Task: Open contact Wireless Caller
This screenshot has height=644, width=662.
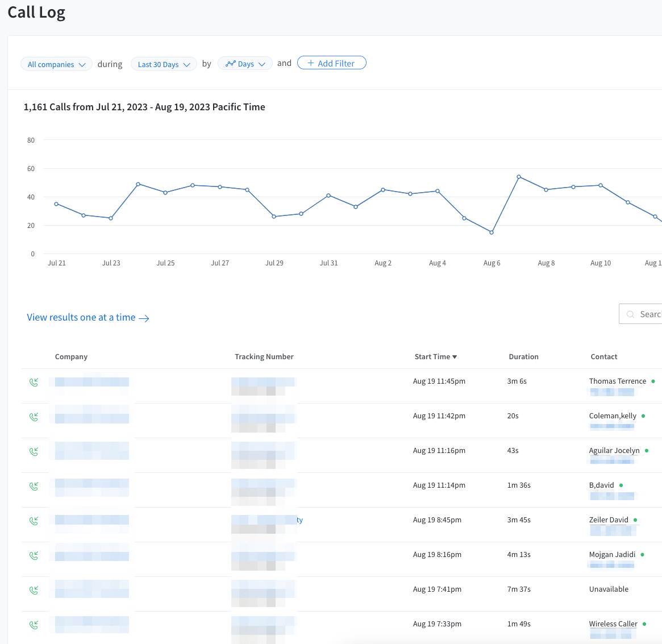Action: [613, 624]
